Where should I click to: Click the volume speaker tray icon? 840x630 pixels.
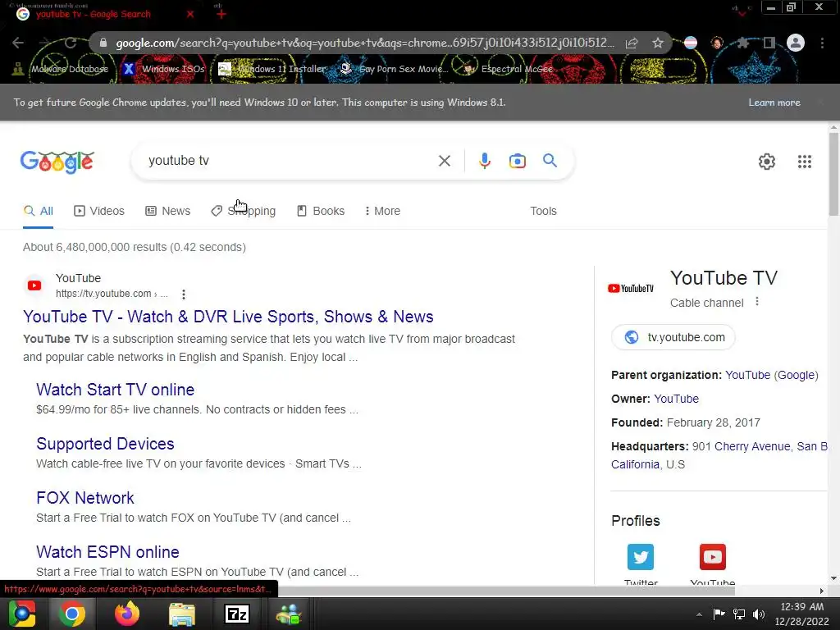(759, 614)
